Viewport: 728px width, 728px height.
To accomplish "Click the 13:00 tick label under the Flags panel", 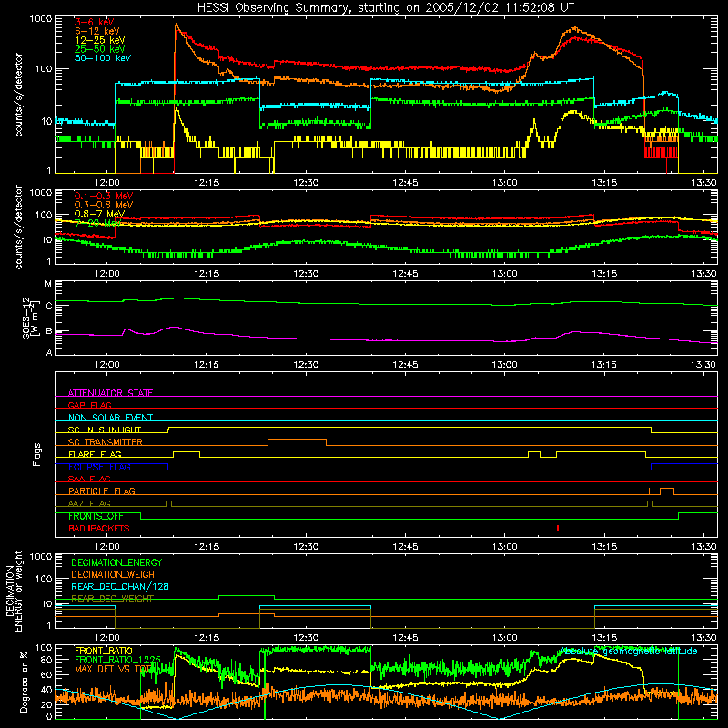I will pyautogui.click(x=505, y=547).
